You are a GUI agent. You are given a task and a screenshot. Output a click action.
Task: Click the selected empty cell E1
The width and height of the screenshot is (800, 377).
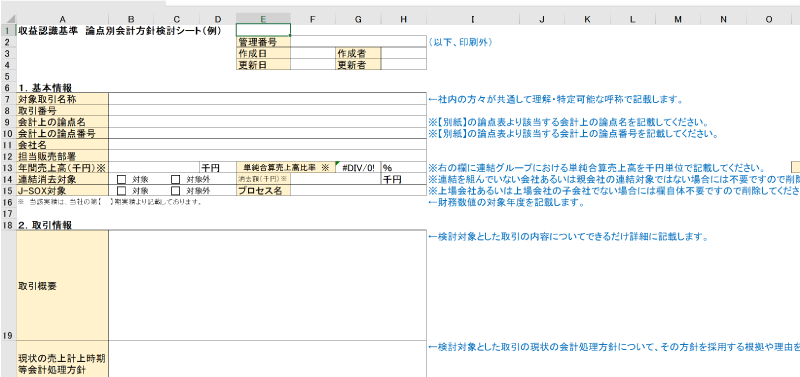tap(263, 30)
